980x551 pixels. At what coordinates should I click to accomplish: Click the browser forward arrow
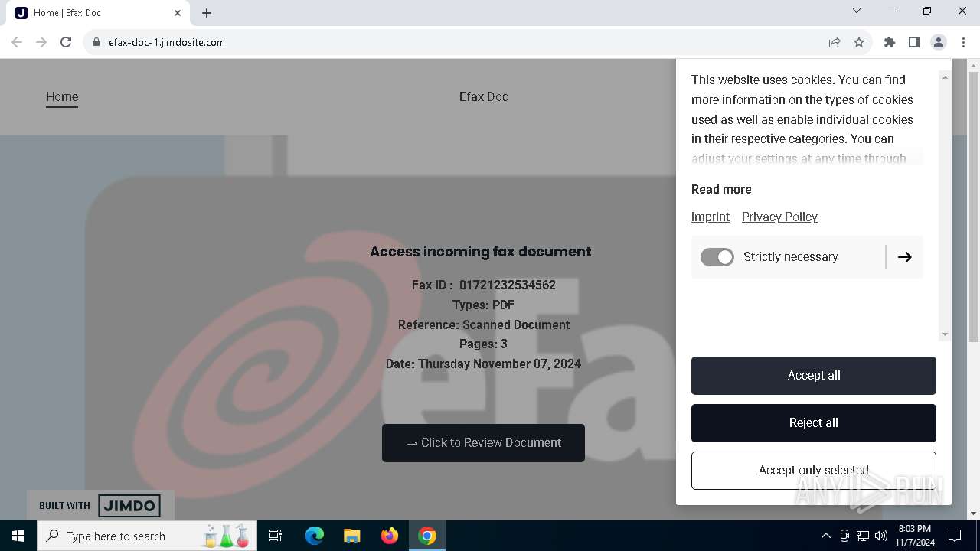tap(41, 42)
